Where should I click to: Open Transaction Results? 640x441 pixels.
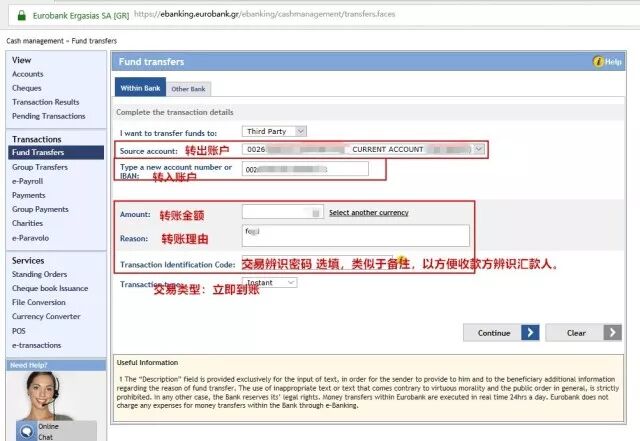point(45,102)
